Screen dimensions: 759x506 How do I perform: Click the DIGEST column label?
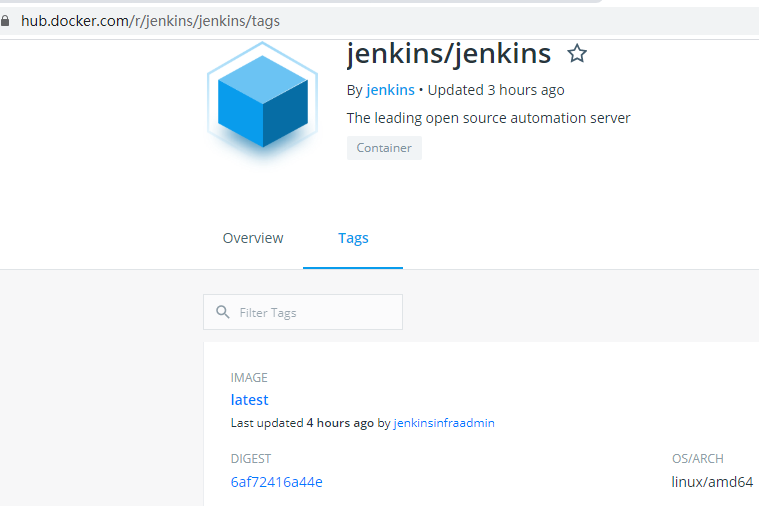click(251, 459)
